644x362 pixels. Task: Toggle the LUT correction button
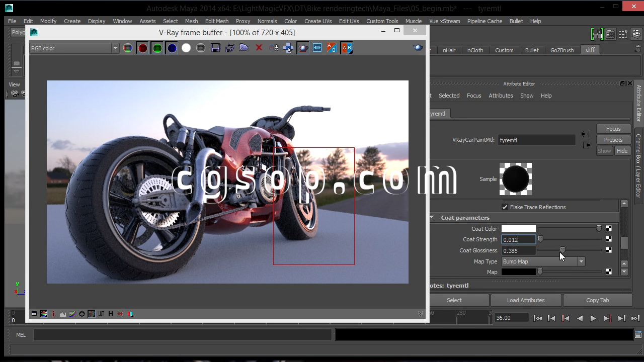(101, 314)
